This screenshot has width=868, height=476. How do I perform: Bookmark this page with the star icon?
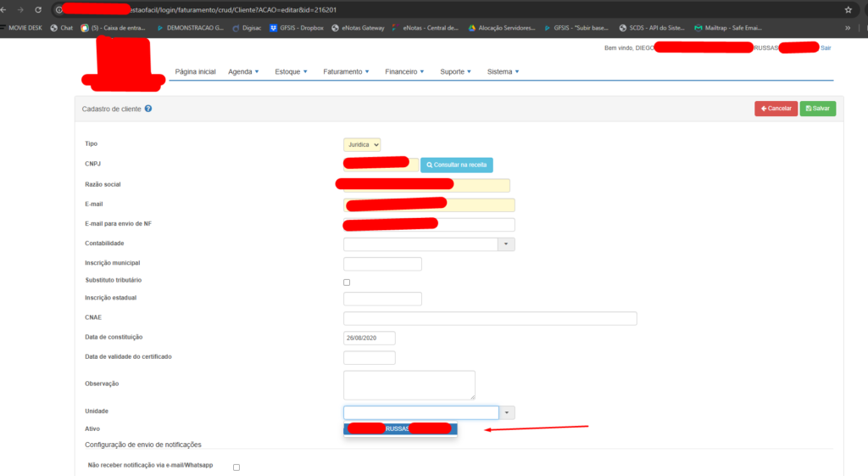849,9
